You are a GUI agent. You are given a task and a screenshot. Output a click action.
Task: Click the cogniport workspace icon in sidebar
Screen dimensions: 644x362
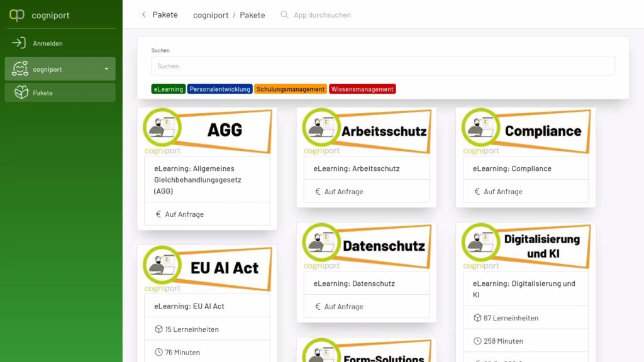pyautogui.click(x=20, y=69)
